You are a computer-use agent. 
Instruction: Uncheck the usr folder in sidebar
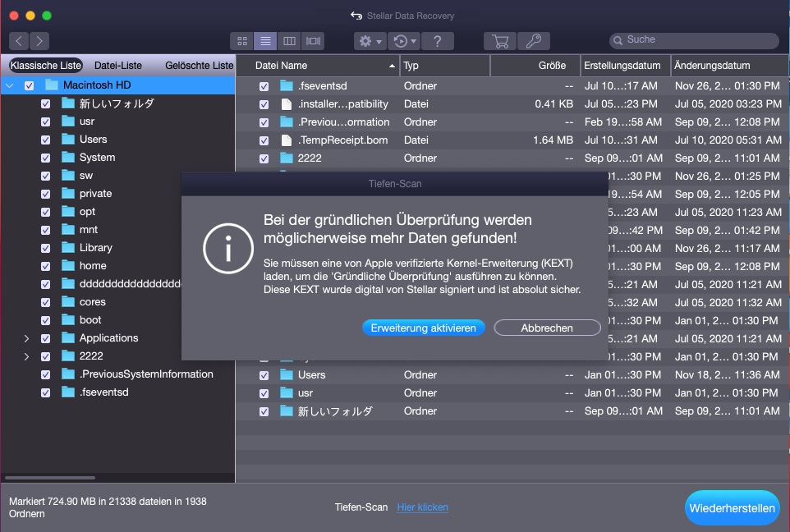pos(45,122)
